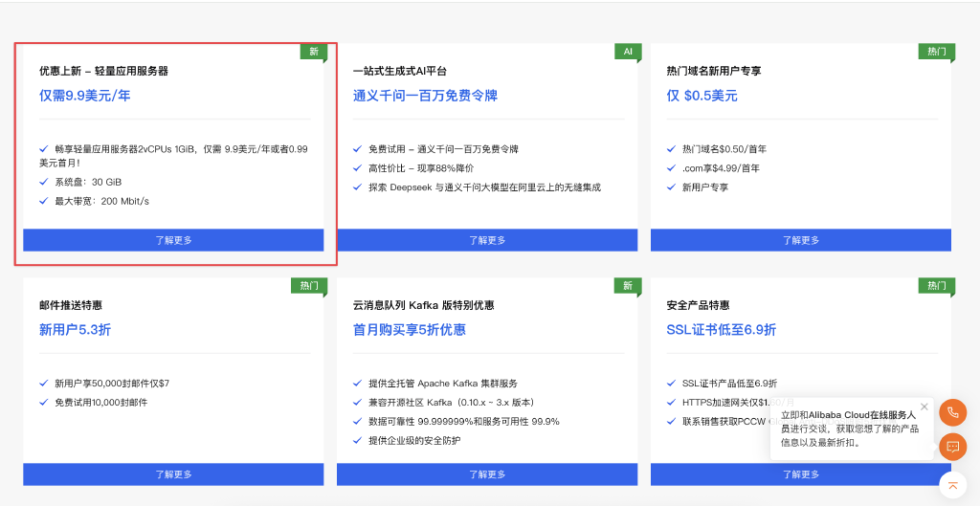Click the SSL证书产品低至6.9折 line
Screen dimensions: 980x506
point(730,384)
